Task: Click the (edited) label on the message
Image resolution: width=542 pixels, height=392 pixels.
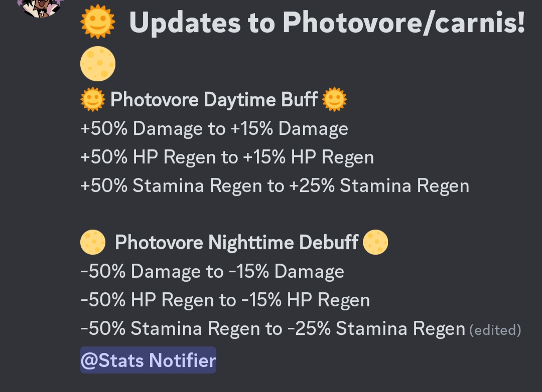Action: 495,330
